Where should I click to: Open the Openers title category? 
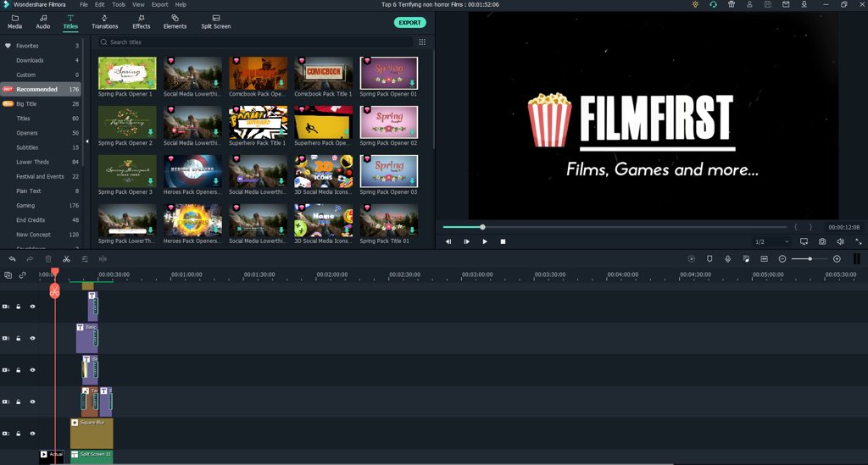(x=41, y=133)
